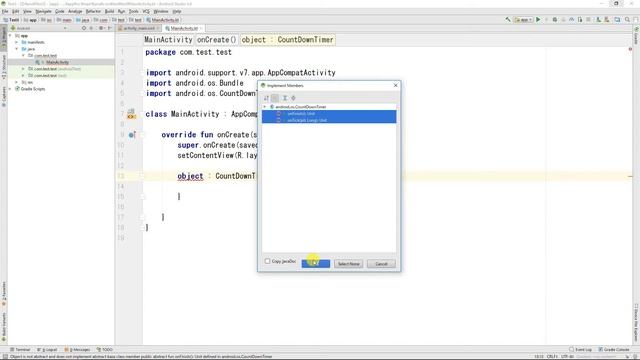The width and height of the screenshot is (640, 360).
Task: Click the Debug app bug icon
Action: (x=555, y=20)
